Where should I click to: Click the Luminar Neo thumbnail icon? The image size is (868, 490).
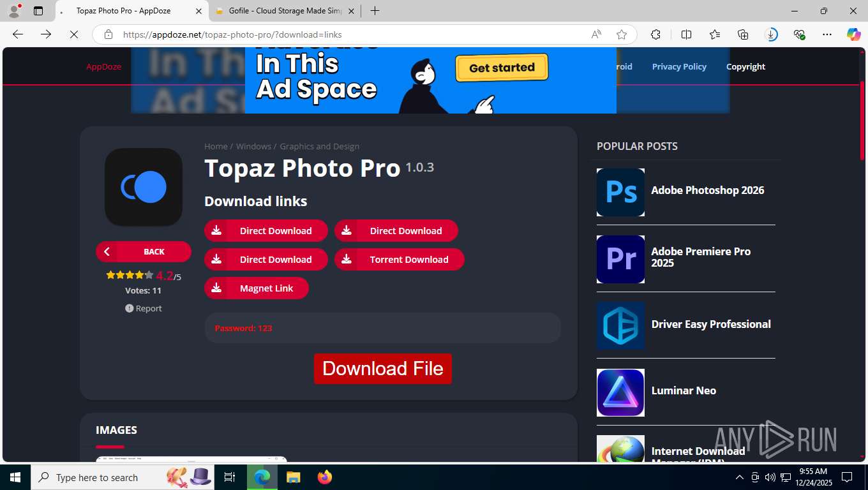point(620,392)
